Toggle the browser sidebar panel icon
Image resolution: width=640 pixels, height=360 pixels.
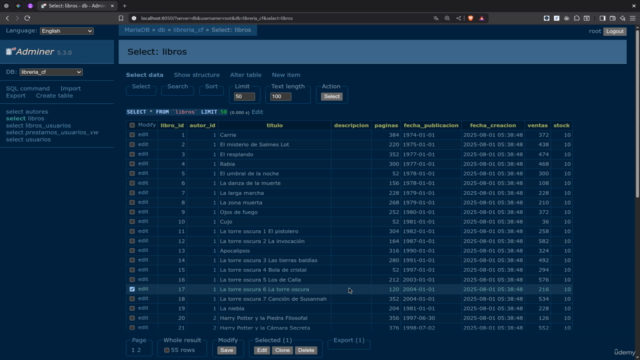(602, 18)
